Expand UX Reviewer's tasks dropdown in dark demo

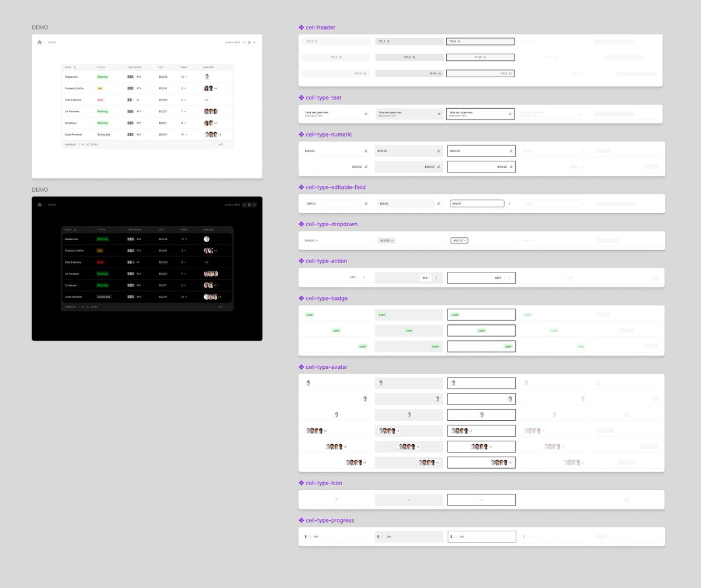click(183, 274)
